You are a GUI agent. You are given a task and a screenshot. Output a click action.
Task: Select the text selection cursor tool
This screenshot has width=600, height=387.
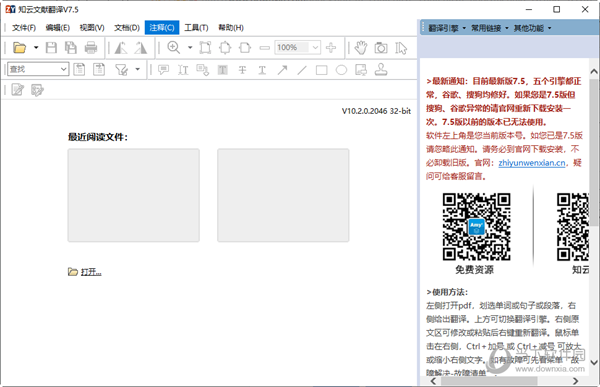click(x=401, y=48)
